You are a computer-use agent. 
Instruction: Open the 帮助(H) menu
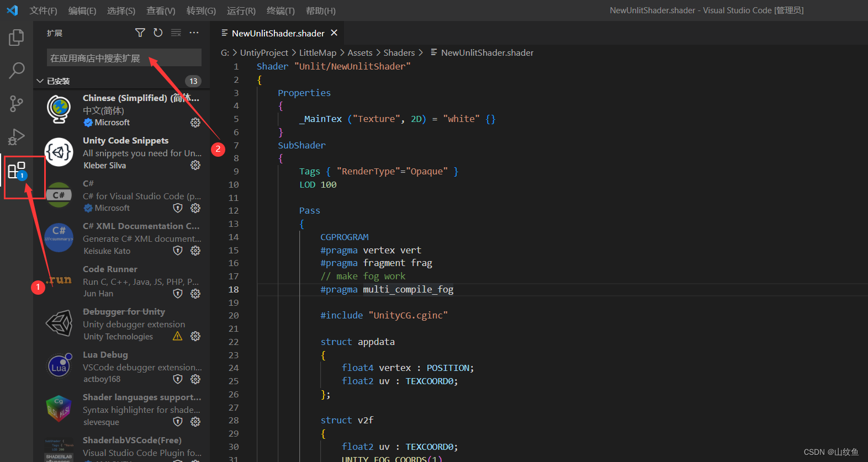(x=320, y=10)
